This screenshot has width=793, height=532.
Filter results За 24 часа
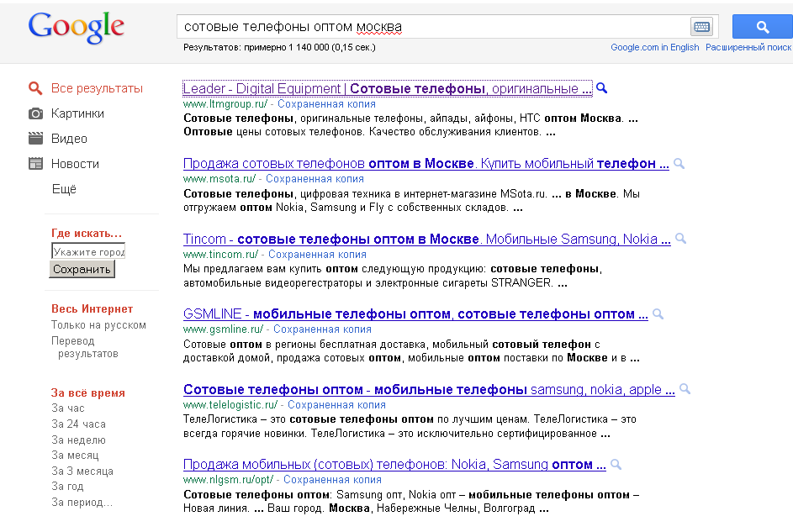[x=78, y=424]
